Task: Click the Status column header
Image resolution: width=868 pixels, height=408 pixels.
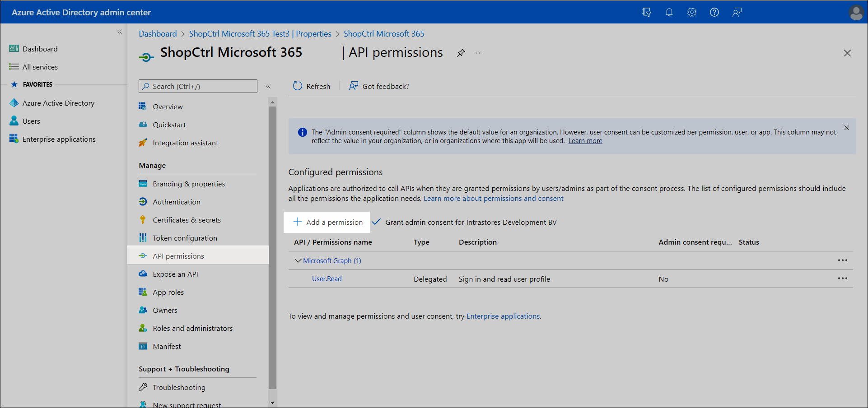Action: 749,242
